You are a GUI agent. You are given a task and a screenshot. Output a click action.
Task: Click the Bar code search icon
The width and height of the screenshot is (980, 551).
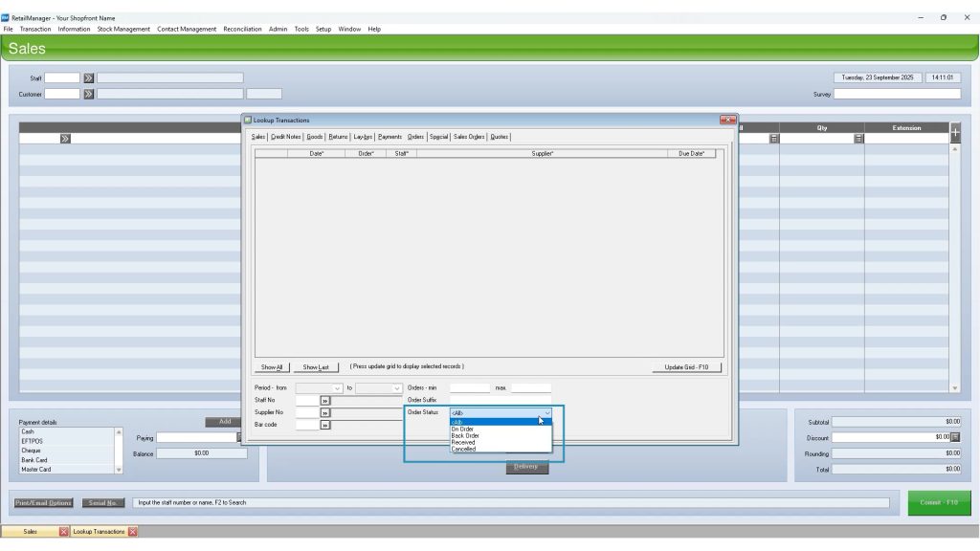pos(325,425)
